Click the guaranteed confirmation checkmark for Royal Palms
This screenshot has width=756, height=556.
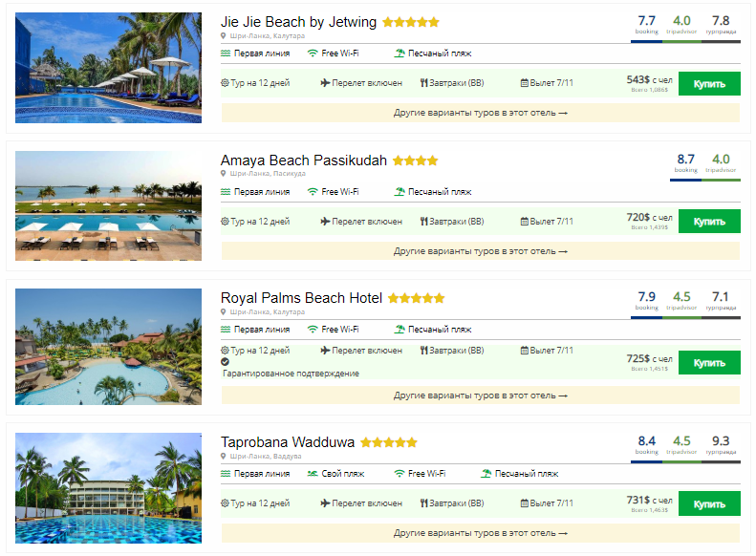point(226,362)
